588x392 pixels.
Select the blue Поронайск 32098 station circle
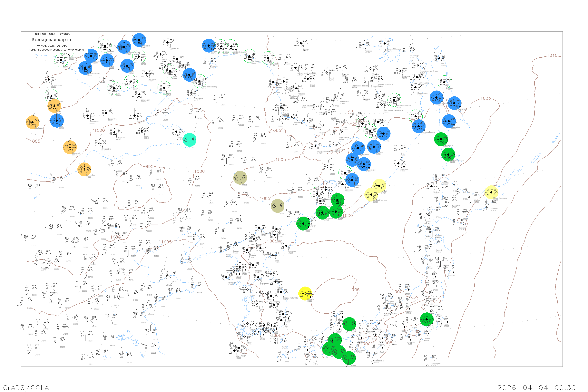[449, 121]
